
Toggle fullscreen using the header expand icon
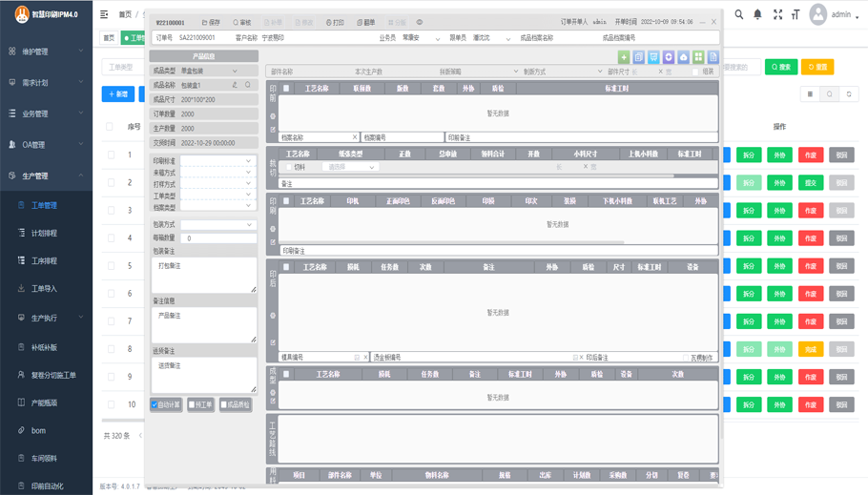click(777, 15)
